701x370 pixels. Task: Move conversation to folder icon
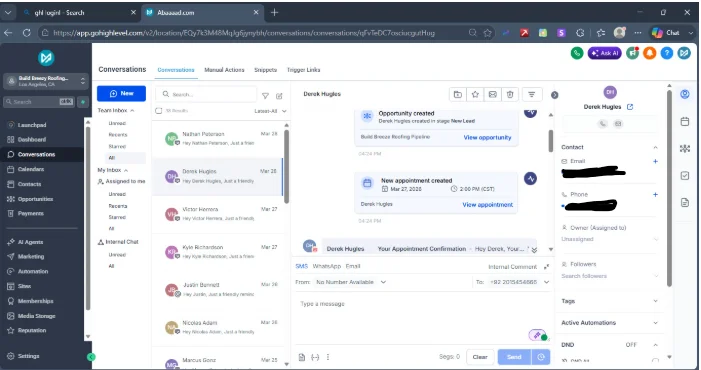click(457, 94)
